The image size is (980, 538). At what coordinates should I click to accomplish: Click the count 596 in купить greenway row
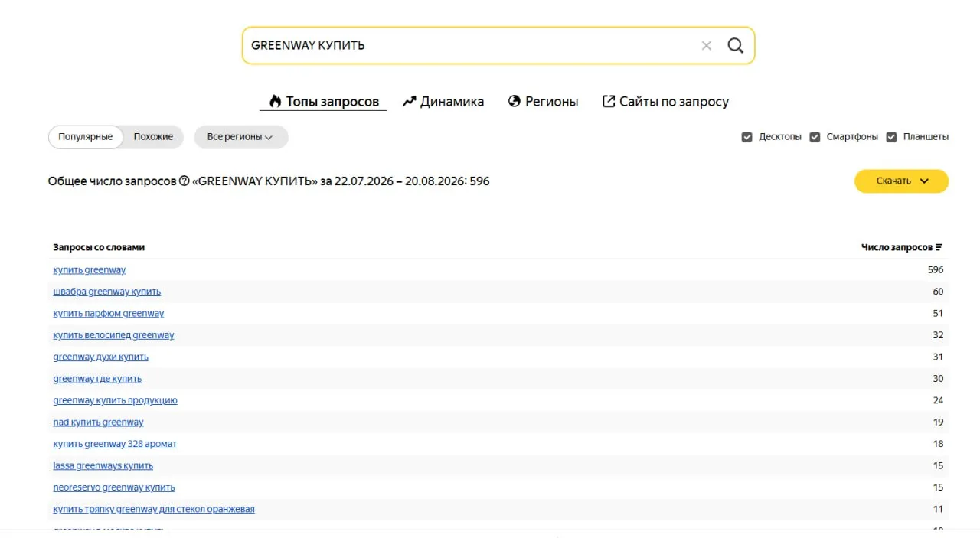pyautogui.click(x=935, y=270)
